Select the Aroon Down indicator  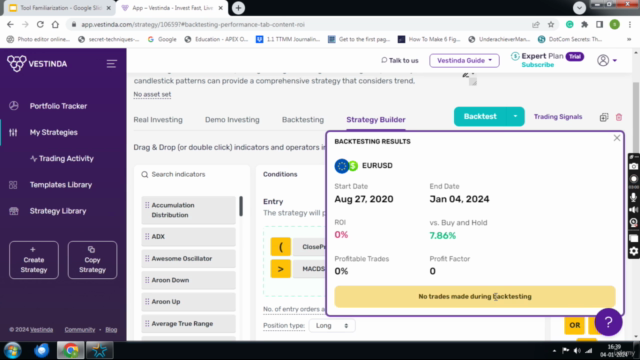[189, 280]
